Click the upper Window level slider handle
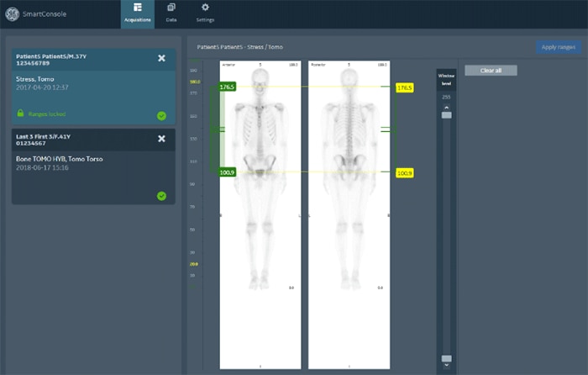588x375 pixels. point(446,114)
